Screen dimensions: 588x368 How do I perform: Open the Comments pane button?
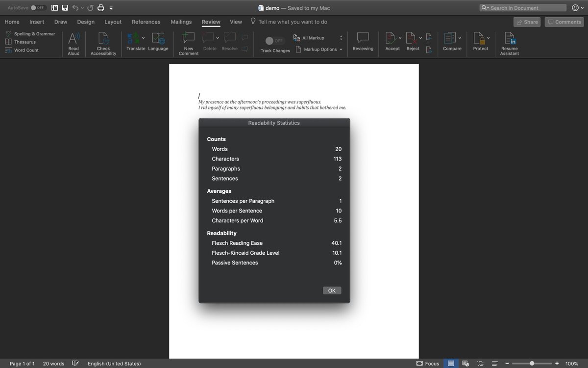click(x=564, y=22)
